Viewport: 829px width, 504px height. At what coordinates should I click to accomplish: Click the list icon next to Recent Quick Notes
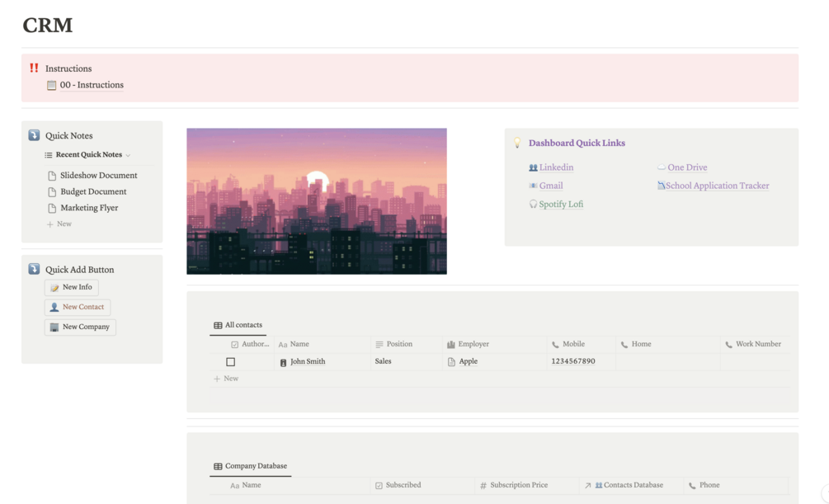[49, 155]
